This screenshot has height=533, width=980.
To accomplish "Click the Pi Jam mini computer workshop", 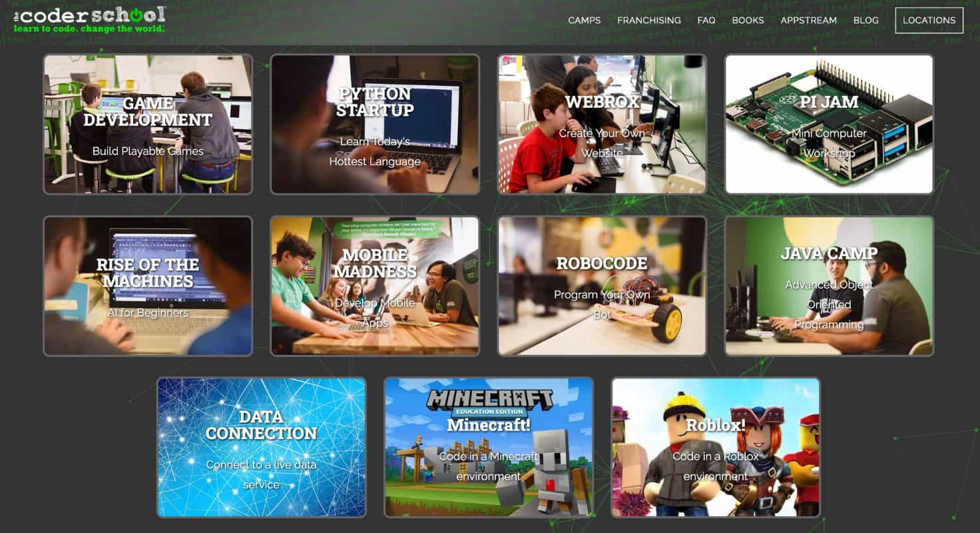I will pyautogui.click(x=828, y=124).
